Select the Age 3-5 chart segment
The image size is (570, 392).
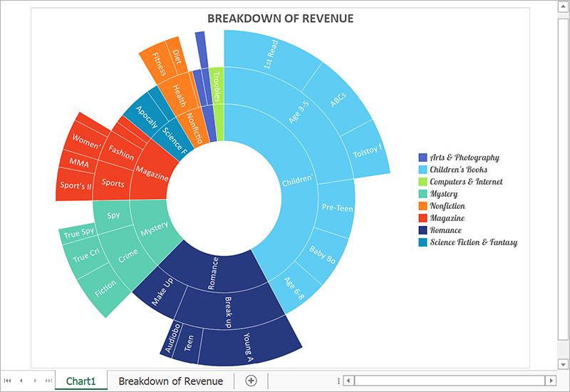point(299,112)
